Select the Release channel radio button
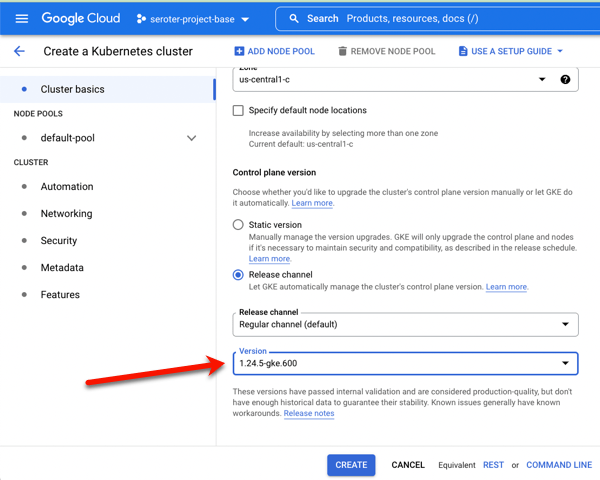Screen dimensions: 600x480 click(x=238, y=274)
